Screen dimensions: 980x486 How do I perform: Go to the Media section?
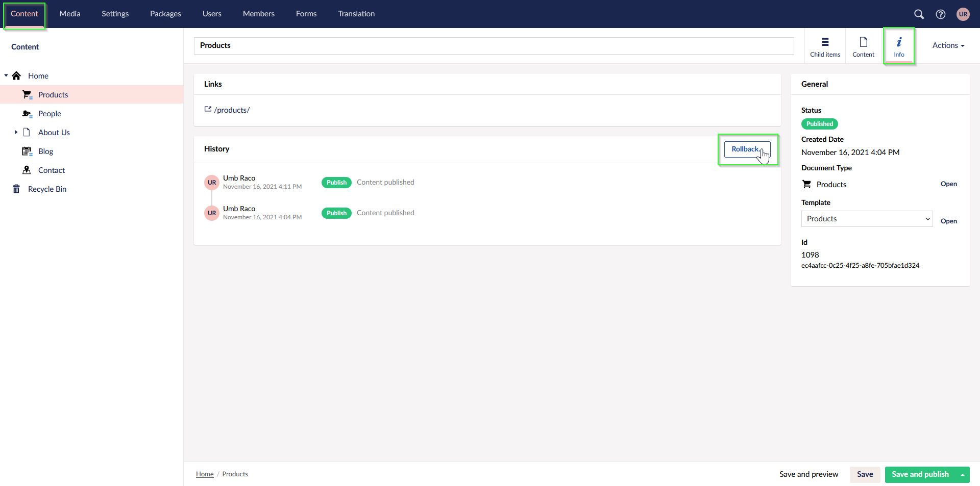point(70,14)
